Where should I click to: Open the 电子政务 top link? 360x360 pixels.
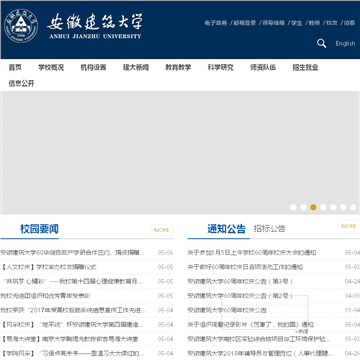pos(216,23)
